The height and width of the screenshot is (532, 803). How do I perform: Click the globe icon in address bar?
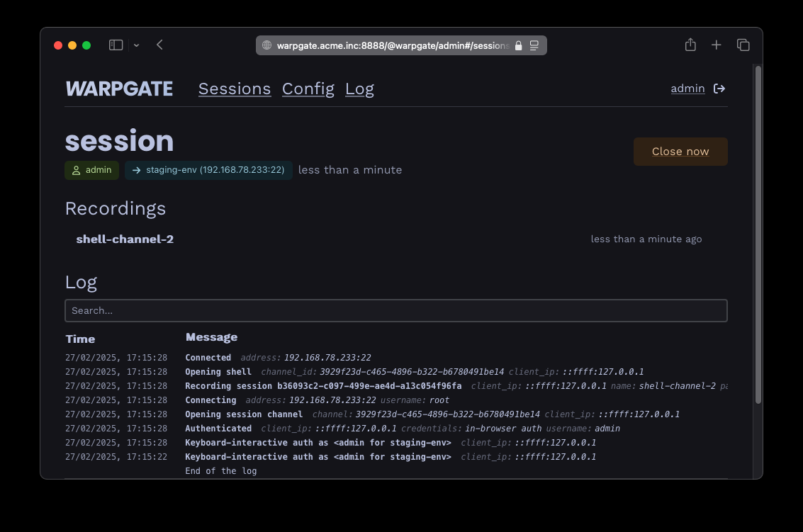click(266, 45)
